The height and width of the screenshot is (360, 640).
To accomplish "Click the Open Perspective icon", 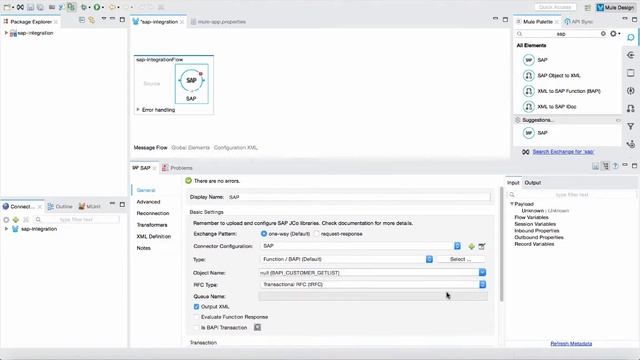I will (587, 7).
